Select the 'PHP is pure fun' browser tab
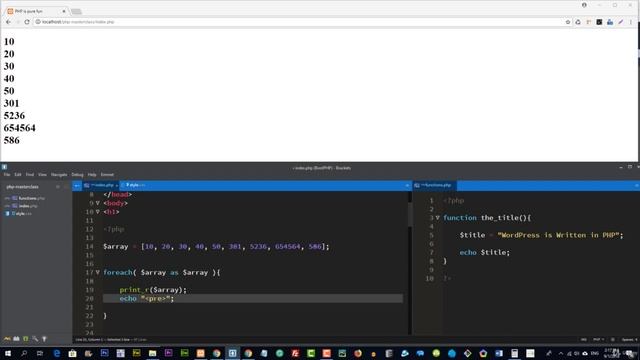The image size is (640, 360). pyautogui.click(x=37, y=11)
